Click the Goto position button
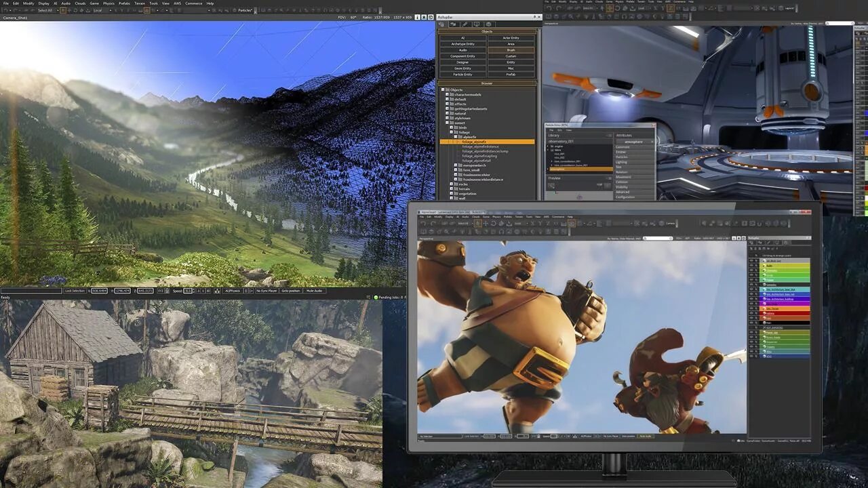Screen dimensions: 868x488 [x=291, y=291]
